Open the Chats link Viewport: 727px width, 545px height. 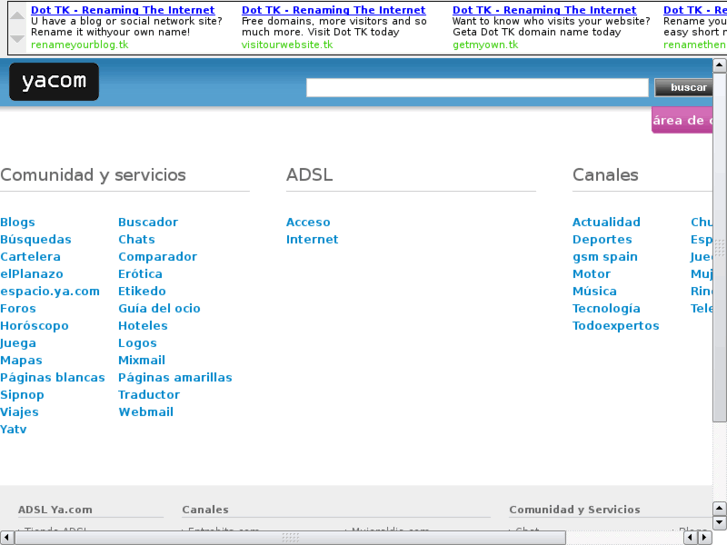point(136,239)
